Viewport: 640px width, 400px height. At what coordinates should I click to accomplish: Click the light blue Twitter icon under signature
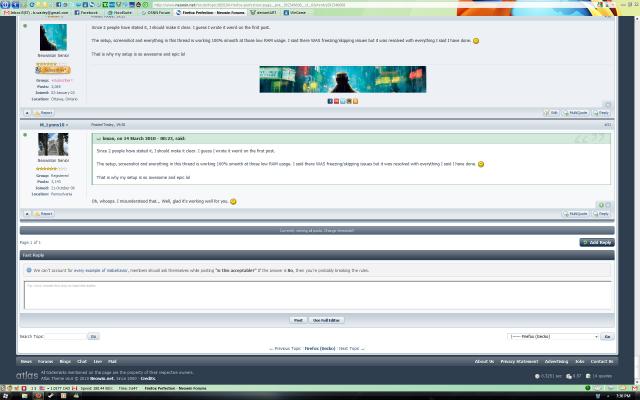[x=343, y=101]
